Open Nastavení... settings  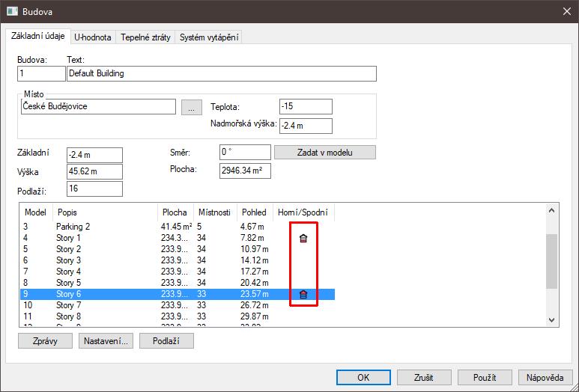pos(106,341)
